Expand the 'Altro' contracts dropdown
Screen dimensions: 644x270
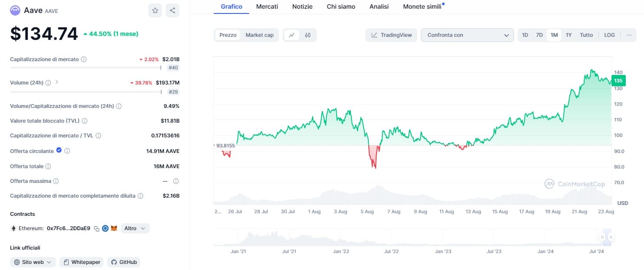pos(136,228)
